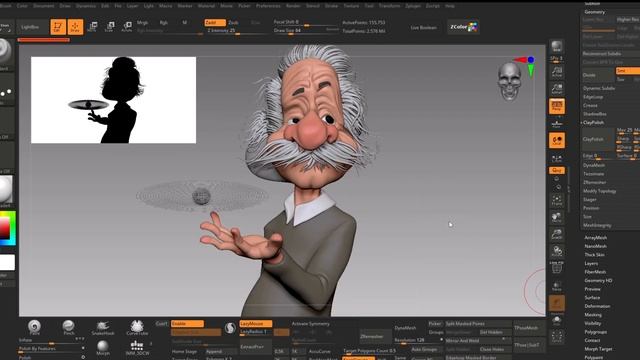Screen dimensions: 640x360
Task: Activate the Edit mode button
Action: point(58,27)
